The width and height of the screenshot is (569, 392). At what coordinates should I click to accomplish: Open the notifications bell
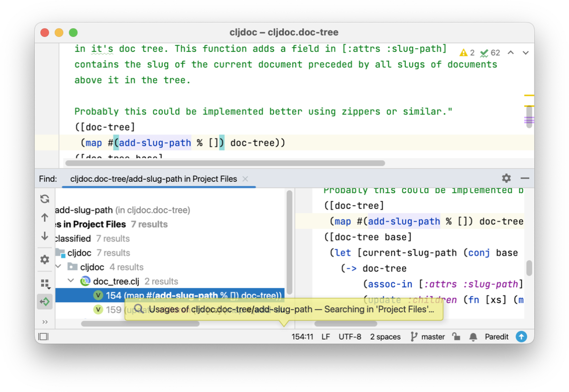[473, 337]
